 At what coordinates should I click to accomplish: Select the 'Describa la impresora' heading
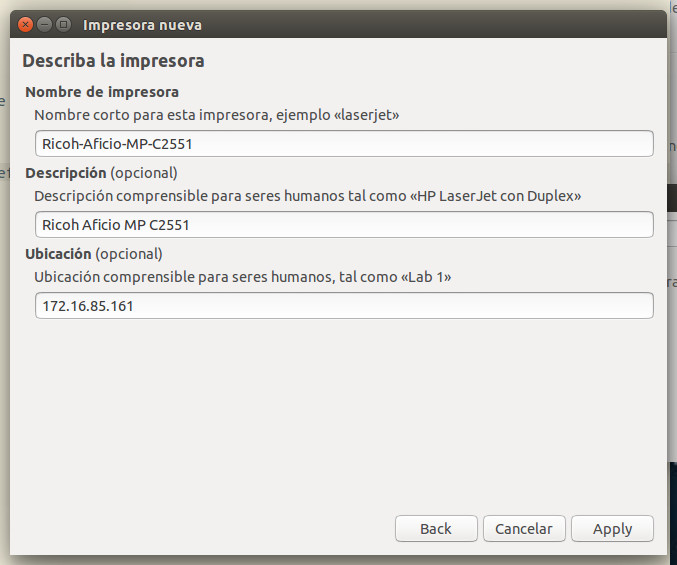coord(113,61)
